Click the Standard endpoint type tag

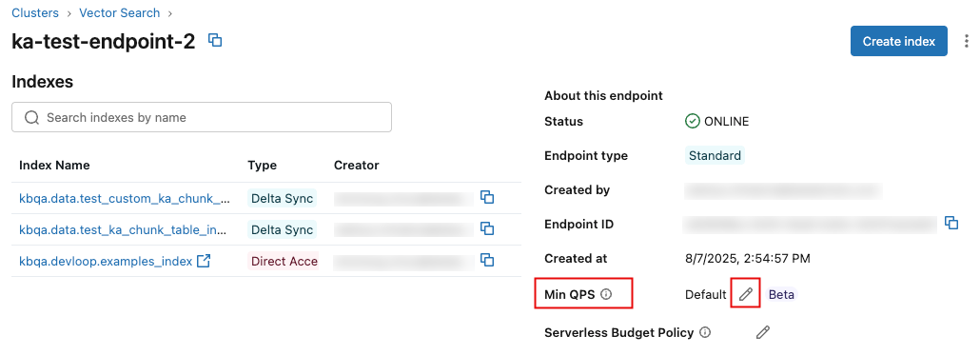coord(715,156)
